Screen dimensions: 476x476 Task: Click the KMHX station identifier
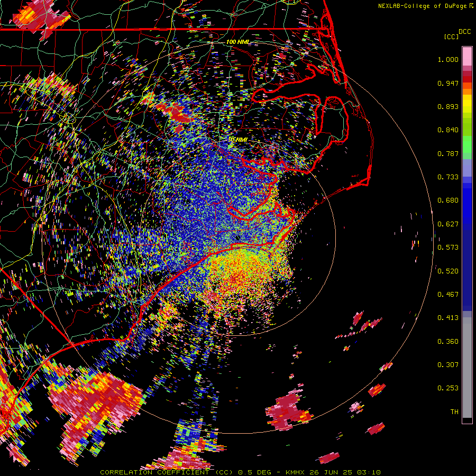[295, 472]
